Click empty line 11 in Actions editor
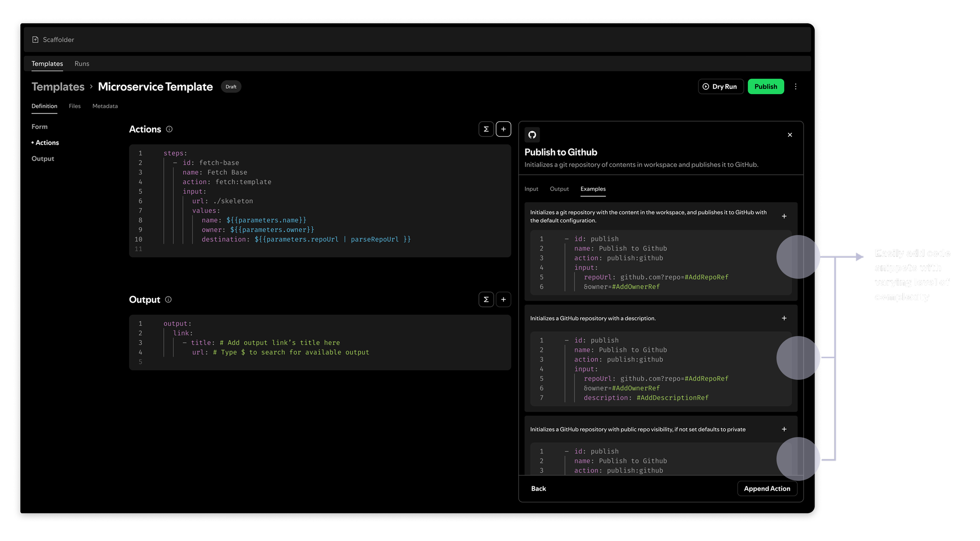Screen dimensions: 980x541 pyautogui.click(x=320, y=249)
